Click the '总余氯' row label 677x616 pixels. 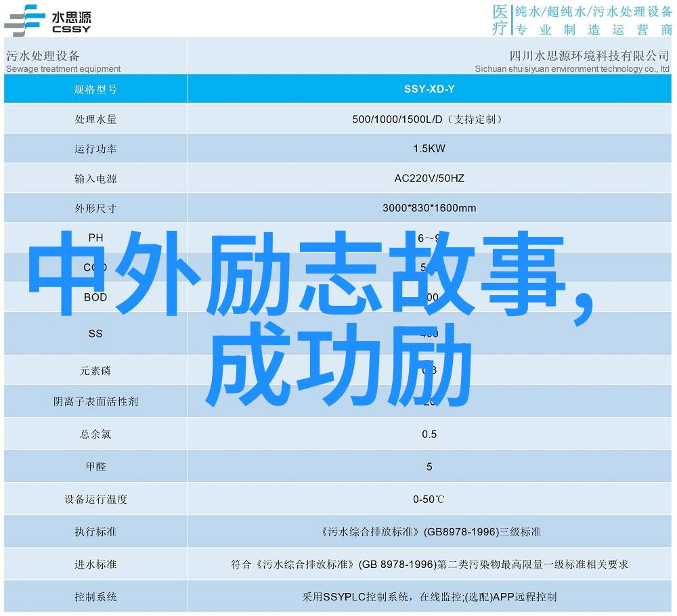click(95, 435)
